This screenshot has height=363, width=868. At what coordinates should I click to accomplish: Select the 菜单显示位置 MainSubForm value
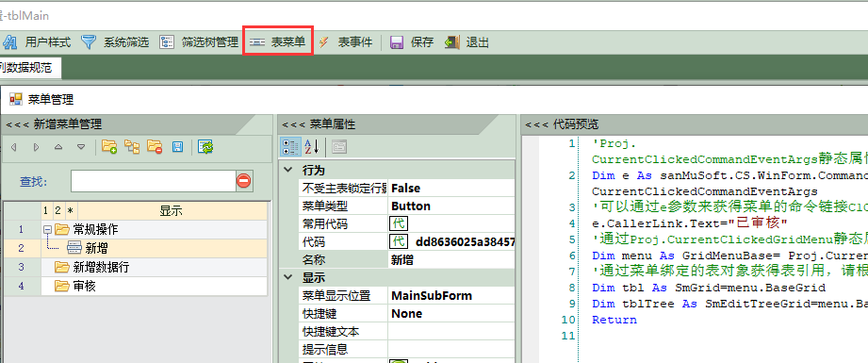pyautogui.click(x=451, y=295)
